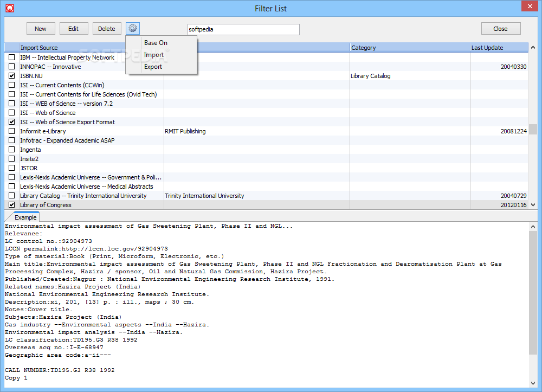Click the LC control no. line
542x392 pixels.
coord(48,241)
